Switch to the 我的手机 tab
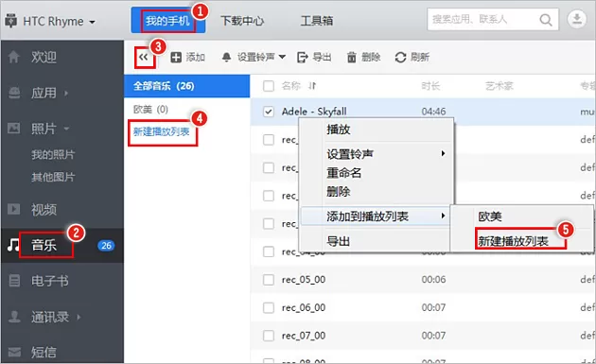596x364 pixels. point(168,20)
